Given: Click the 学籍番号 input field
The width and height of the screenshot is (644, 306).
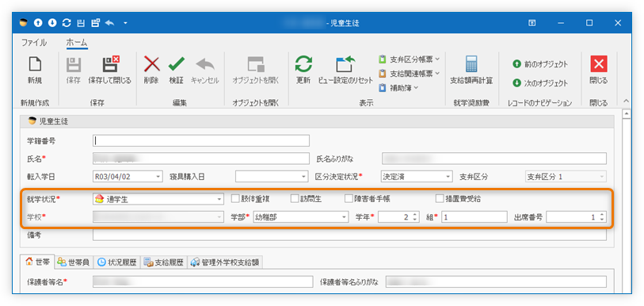Looking at the screenshot, I should point(201,140).
